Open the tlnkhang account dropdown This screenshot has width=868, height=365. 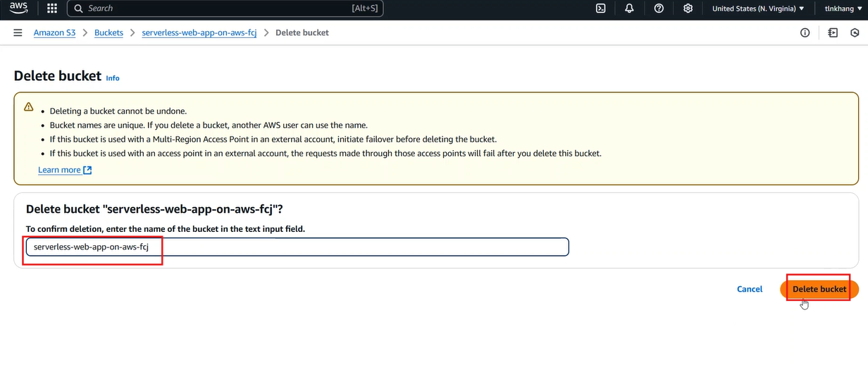843,8
